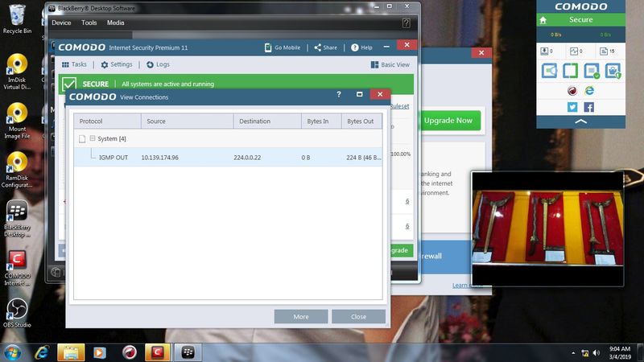Screen dimensions: 644x362
Task: Open the Recycle Bin desktop icon
Action: click(x=17, y=19)
